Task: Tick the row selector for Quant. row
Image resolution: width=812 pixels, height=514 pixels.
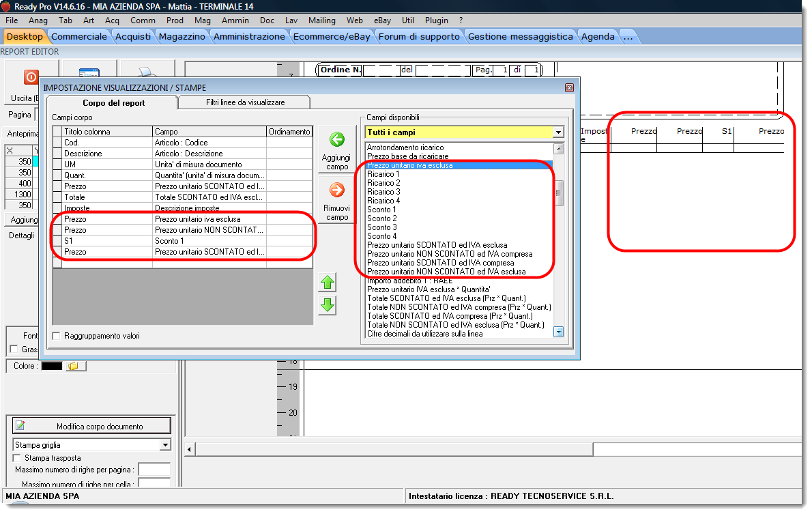Action: (57, 175)
